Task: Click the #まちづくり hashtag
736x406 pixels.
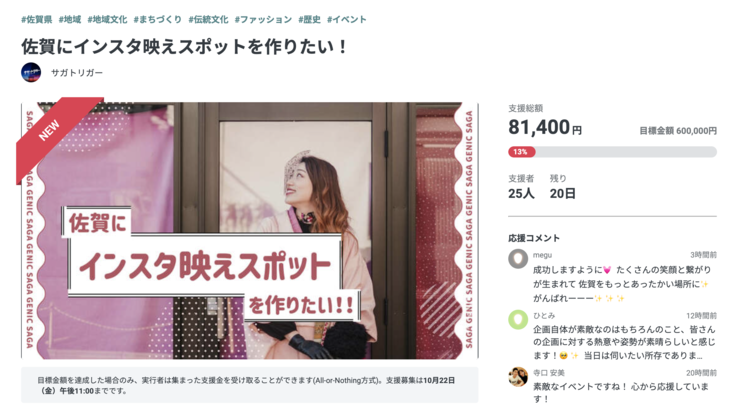Action: pos(158,20)
